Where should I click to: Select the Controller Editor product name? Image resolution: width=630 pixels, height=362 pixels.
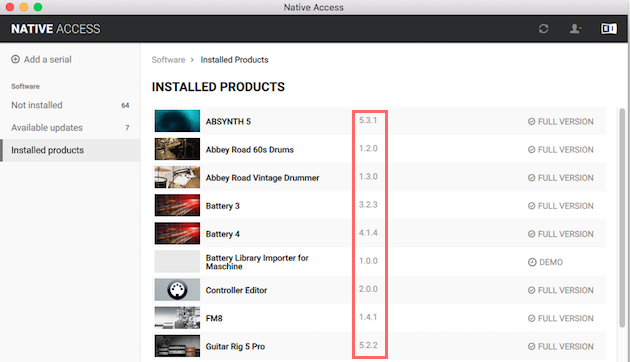[236, 290]
